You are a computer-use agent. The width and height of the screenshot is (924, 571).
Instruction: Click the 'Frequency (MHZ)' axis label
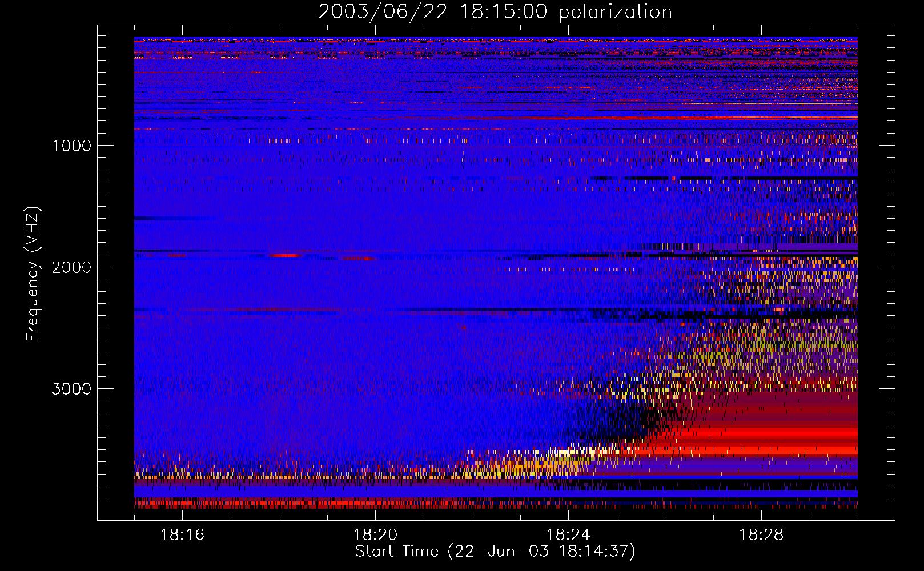pos(33,274)
